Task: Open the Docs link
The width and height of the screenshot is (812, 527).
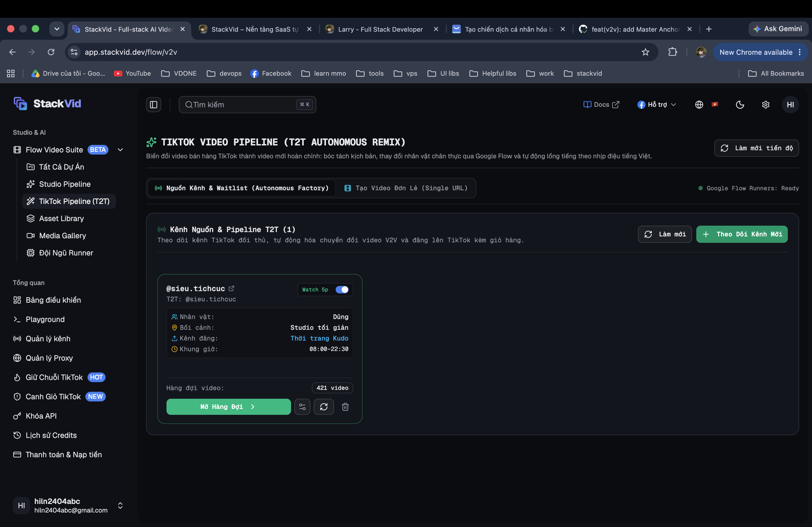Action: [601, 105]
